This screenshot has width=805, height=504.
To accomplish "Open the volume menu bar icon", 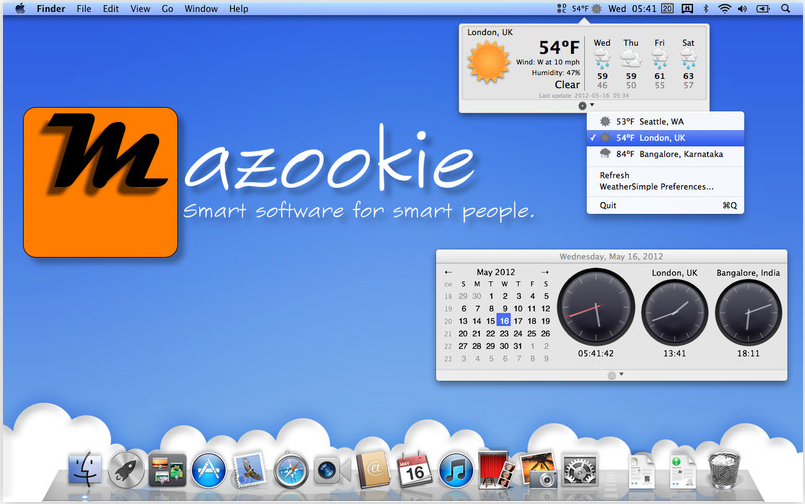I will tap(742, 8).
